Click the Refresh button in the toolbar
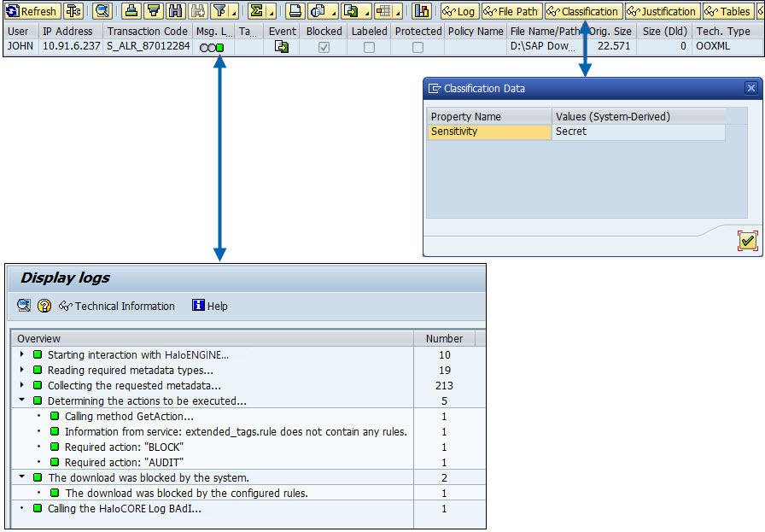The width and height of the screenshot is (765, 532). click(x=32, y=11)
